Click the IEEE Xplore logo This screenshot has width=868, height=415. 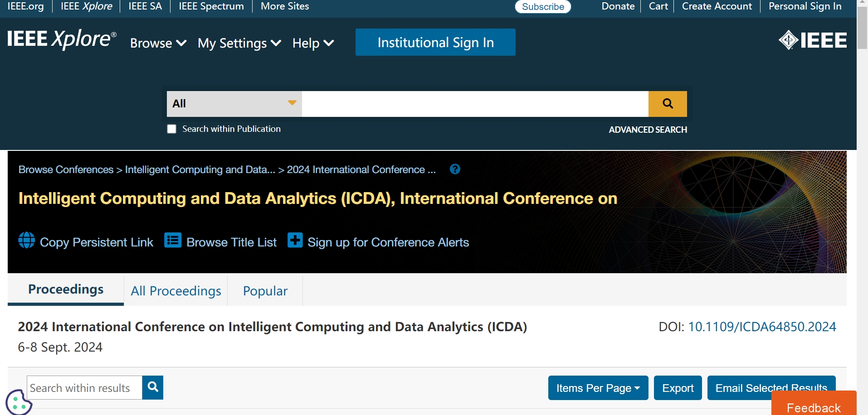(62, 39)
